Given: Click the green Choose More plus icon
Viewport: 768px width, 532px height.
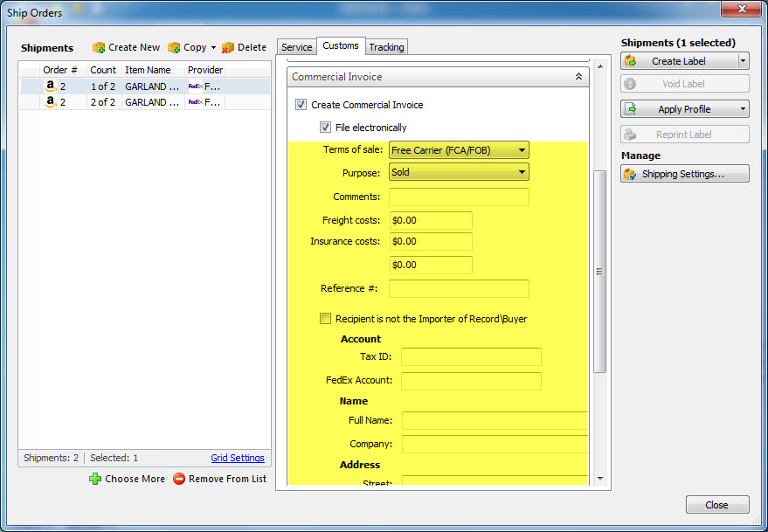Looking at the screenshot, I should tap(95, 479).
